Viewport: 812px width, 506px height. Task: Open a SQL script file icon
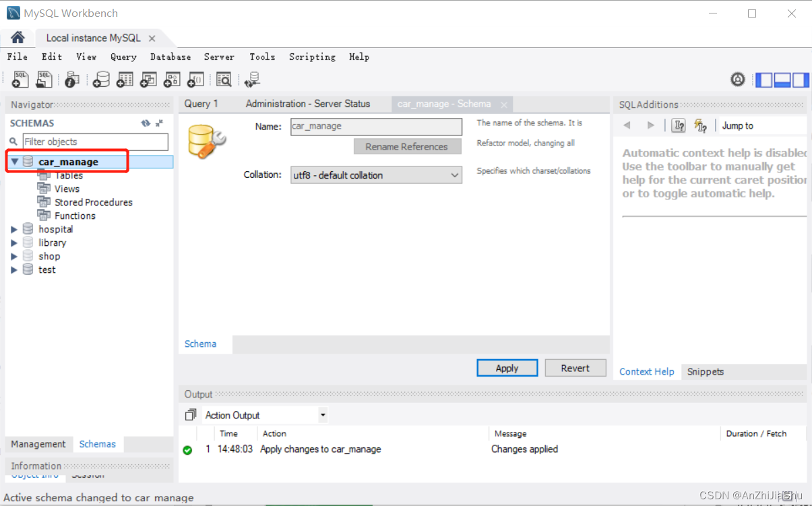click(x=44, y=80)
